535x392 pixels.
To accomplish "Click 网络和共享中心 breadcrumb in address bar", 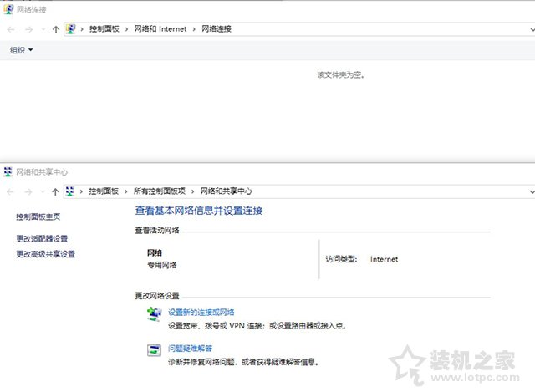I will tap(226, 191).
